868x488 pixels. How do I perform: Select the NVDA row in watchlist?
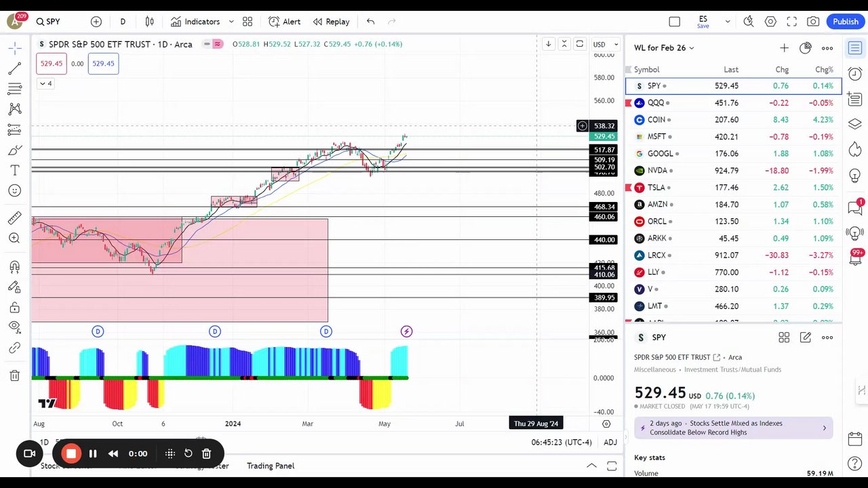[x=733, y=171]
